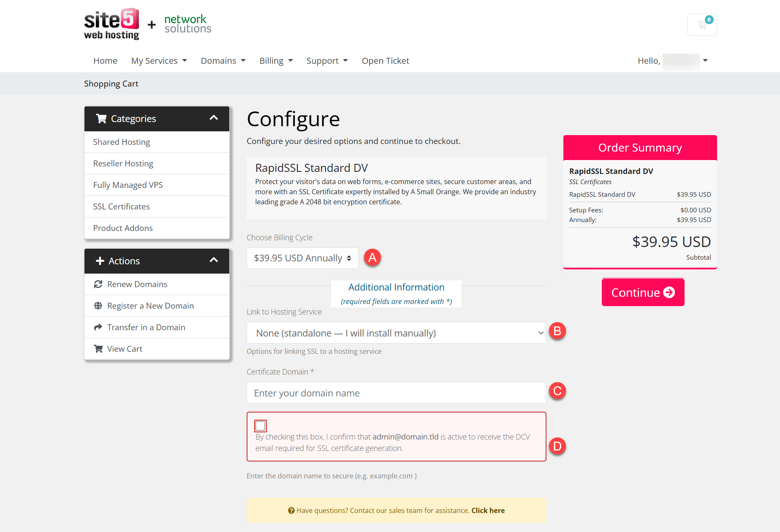The image size is (780, 532).
Task: Click the 'Click here' sales contact link
Action: 488,510
